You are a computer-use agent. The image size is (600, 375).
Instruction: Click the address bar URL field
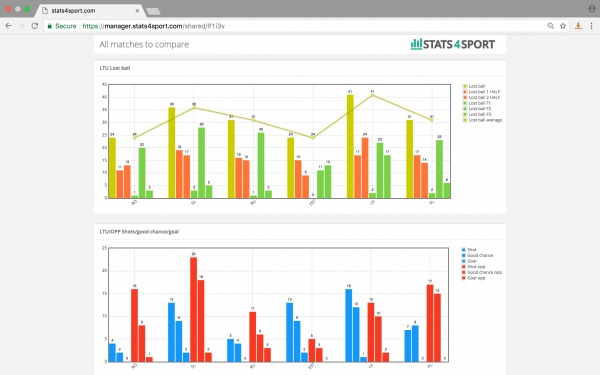[306, 26]
